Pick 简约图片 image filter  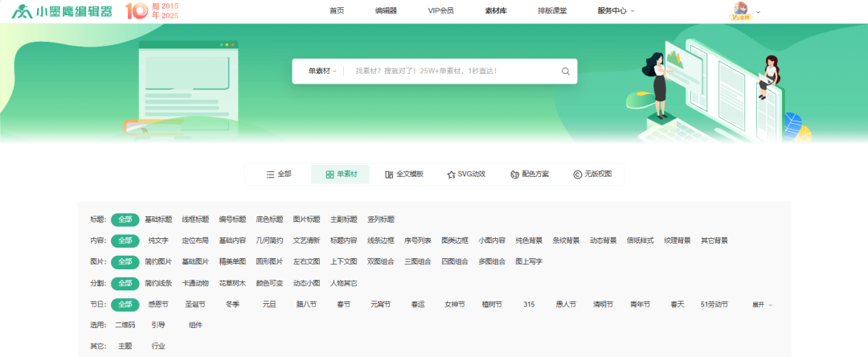point(158,262)
